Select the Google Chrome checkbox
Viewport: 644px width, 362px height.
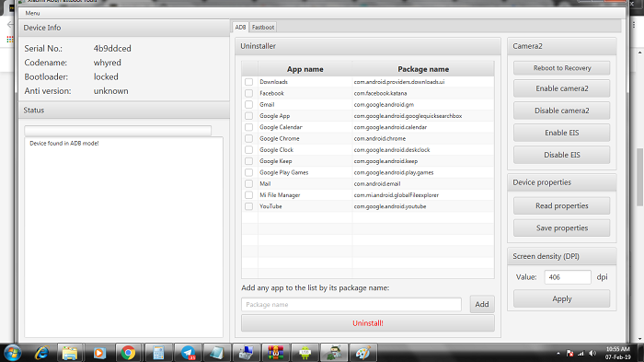pos(249,139)
